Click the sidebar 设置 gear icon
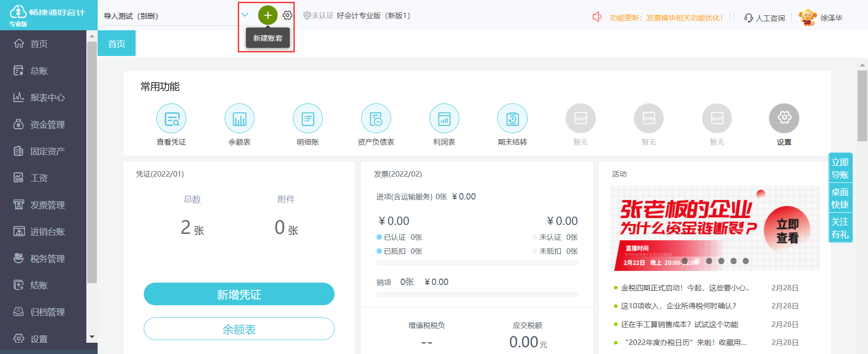Image resolution: width=868 pixels, height=354 pixels. (19, 339)
